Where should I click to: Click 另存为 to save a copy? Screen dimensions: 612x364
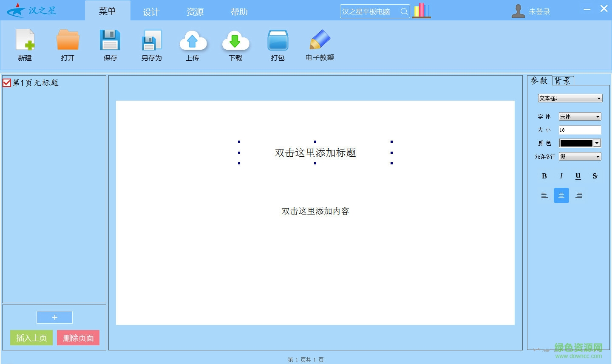pyautogui.click(x=152, y=45)
